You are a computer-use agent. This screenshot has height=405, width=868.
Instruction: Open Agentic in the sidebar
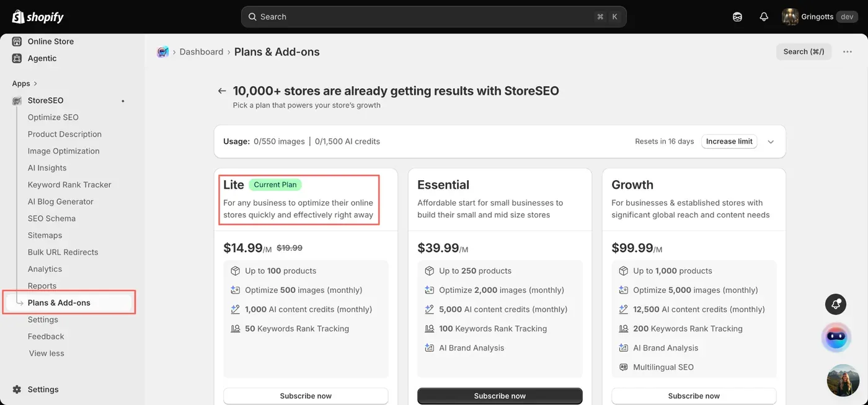coord(42,58)
